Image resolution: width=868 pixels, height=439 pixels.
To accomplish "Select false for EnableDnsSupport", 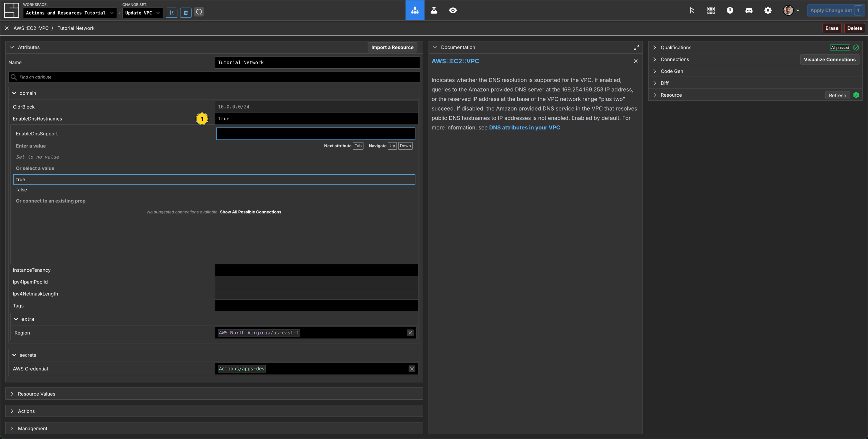I will coord(214,189).
